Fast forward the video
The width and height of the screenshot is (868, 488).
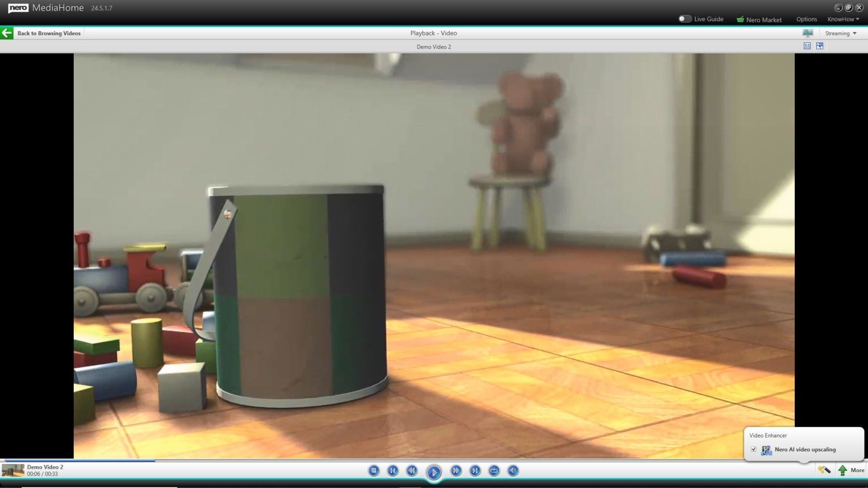(x=456, y=471)
